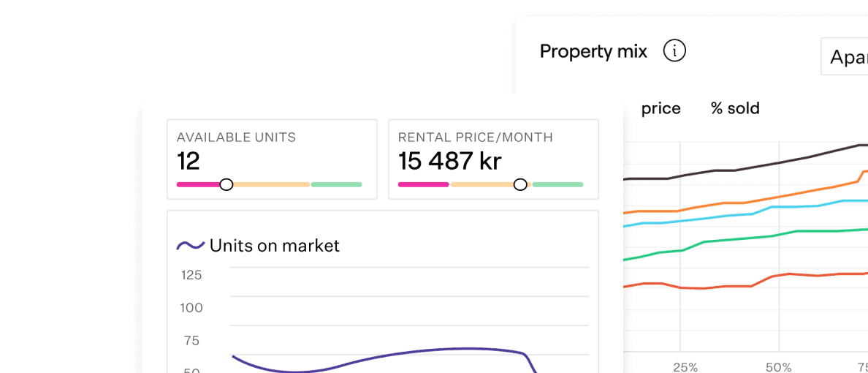Click the rental price 15 487 kr value

449,161
